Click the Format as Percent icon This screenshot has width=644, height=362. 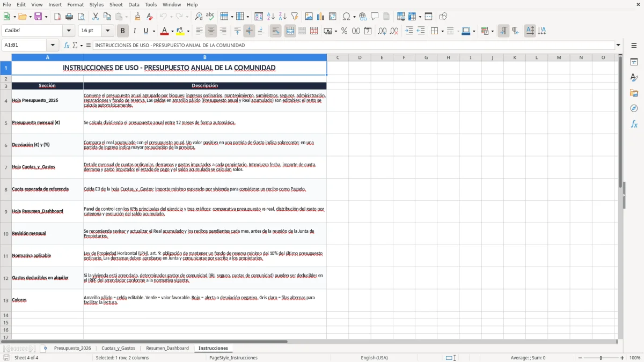344,31
